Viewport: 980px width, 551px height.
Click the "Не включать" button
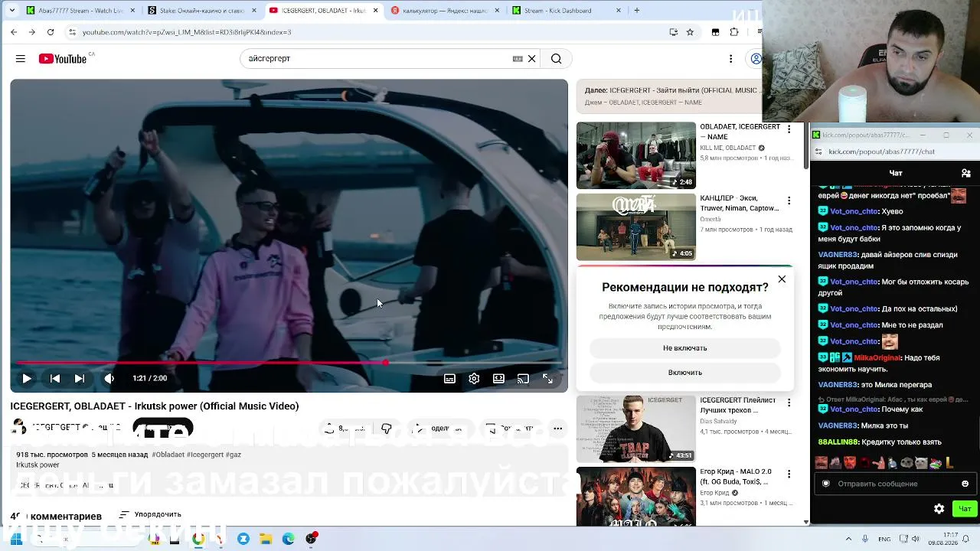click(x=685, y=348)
